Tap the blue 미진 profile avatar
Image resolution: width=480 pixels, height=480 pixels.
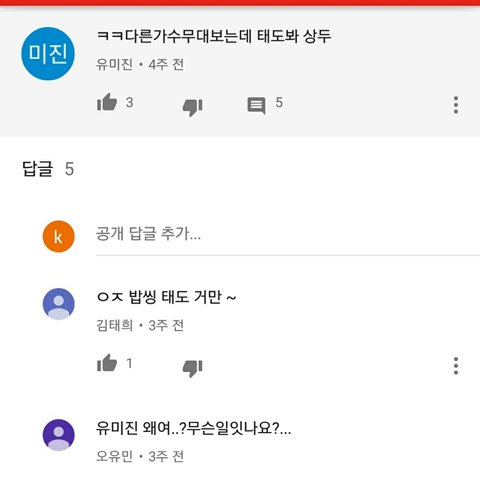click(x=48, y=54)
